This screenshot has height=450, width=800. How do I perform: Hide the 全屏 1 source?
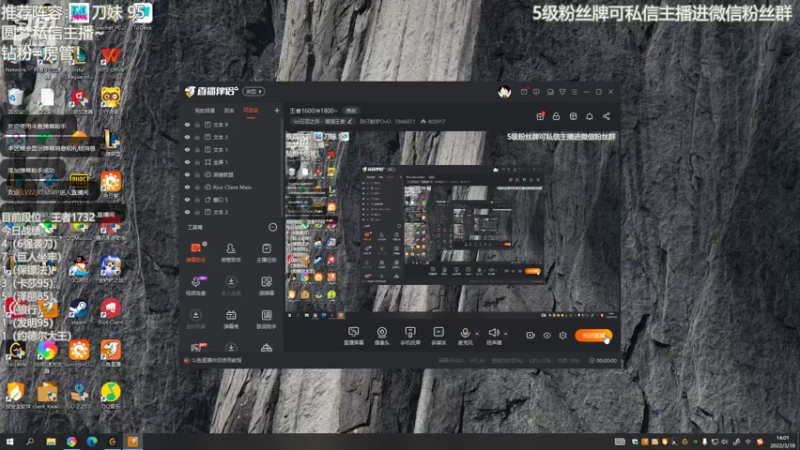point(187,162)
